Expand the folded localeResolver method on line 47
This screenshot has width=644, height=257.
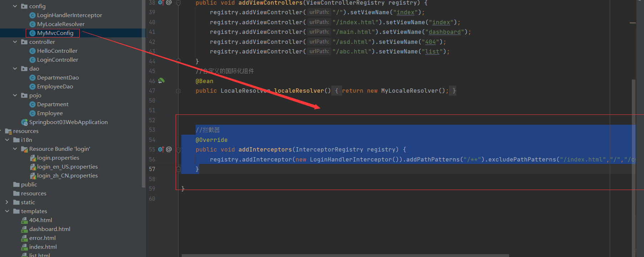tap(178, 91)
